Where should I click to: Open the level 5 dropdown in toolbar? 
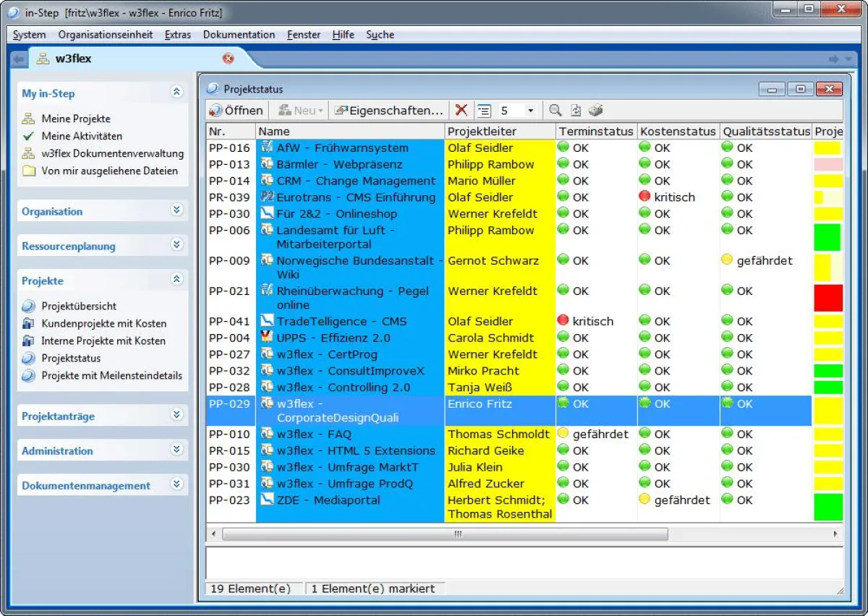click(530, 111)
